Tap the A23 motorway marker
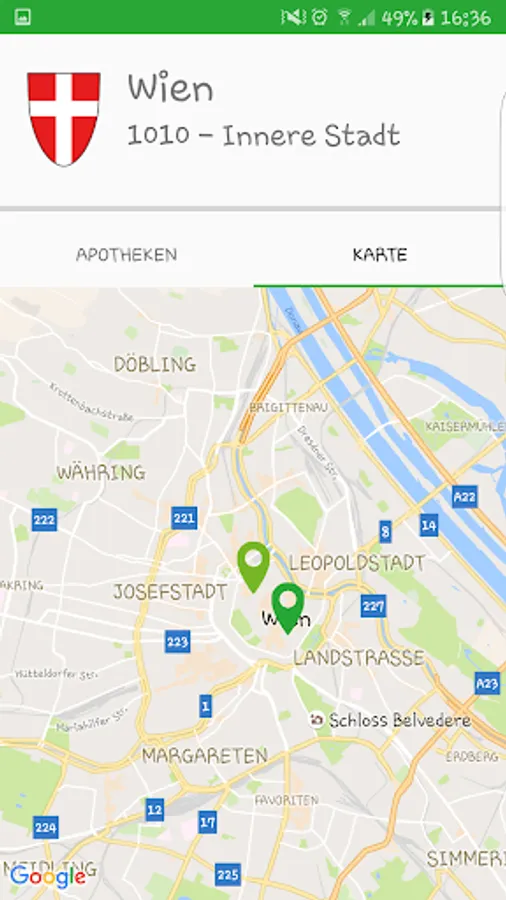This screenshot has width=506, height=900. [x=488, y=684]
